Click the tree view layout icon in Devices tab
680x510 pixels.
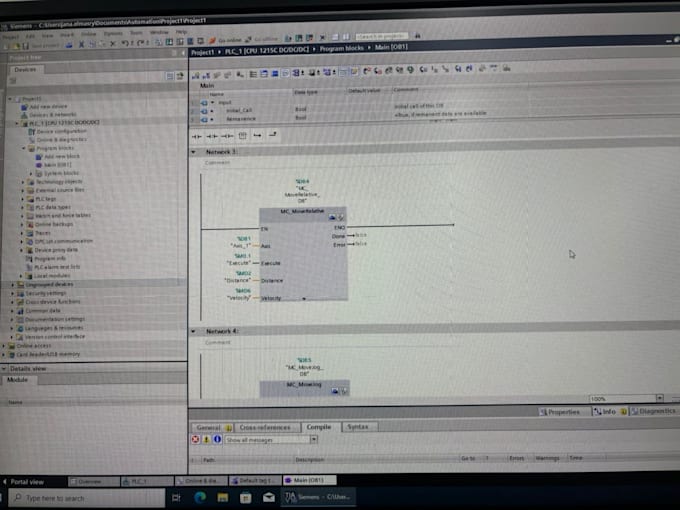pos(170,76)
